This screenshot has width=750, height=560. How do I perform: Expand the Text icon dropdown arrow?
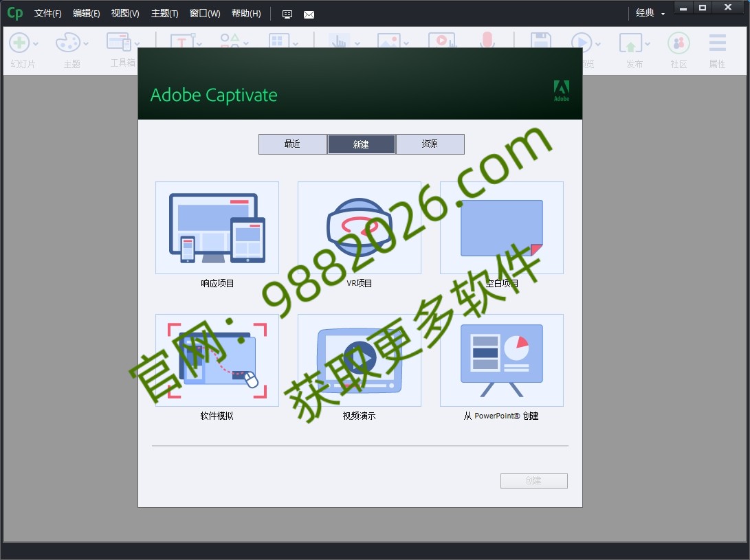[x=199, y=44]
